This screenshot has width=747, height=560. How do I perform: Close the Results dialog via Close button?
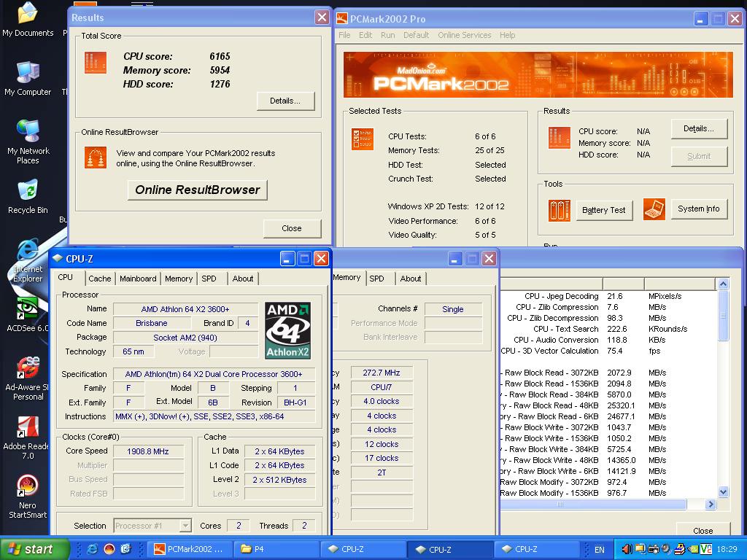(292, 228)
